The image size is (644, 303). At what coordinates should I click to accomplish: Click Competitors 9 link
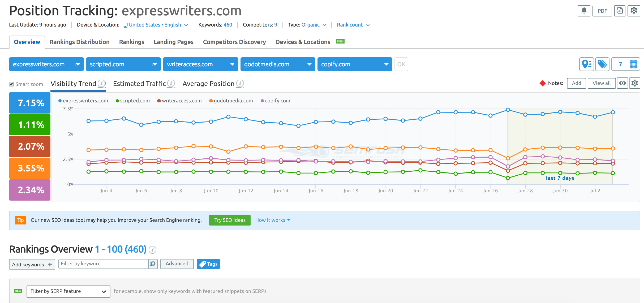pos(276,25)
